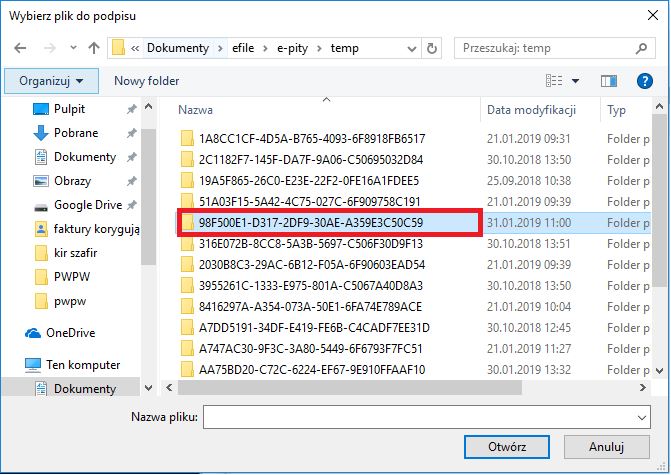Open the Organizuj dropdown menu

point(51,80)
